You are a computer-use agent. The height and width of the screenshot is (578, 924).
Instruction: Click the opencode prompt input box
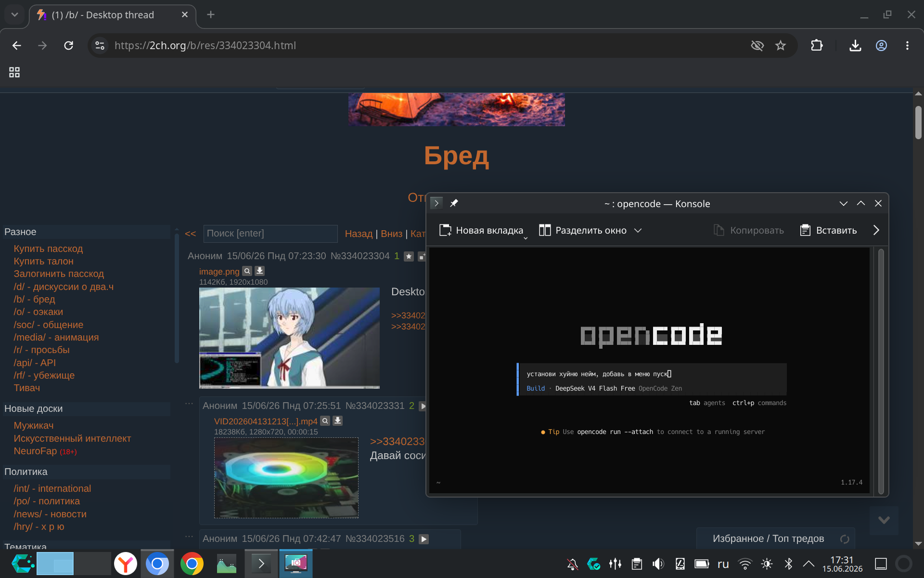652,380
